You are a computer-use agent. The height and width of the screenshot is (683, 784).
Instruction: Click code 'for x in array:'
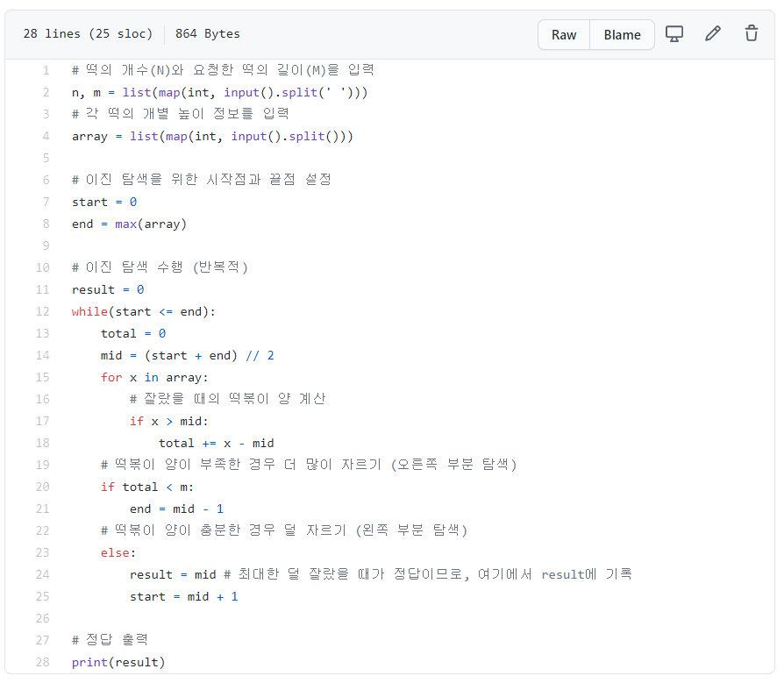point(154,378)
